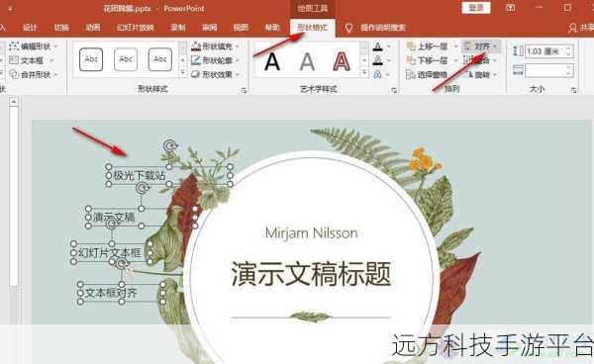Show the next row of shape styles
Image resolution: width=594 pixels, height=364 pixels.
(183, 60)
